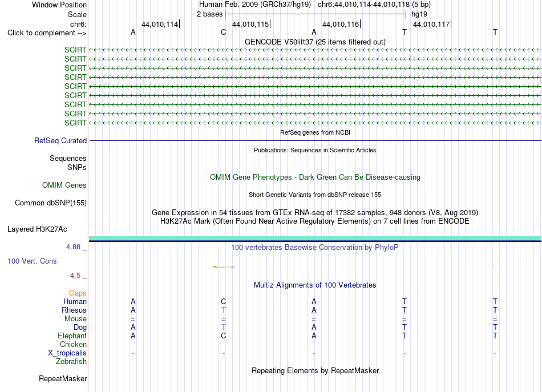Select the Chicken alignment row label

73,345
